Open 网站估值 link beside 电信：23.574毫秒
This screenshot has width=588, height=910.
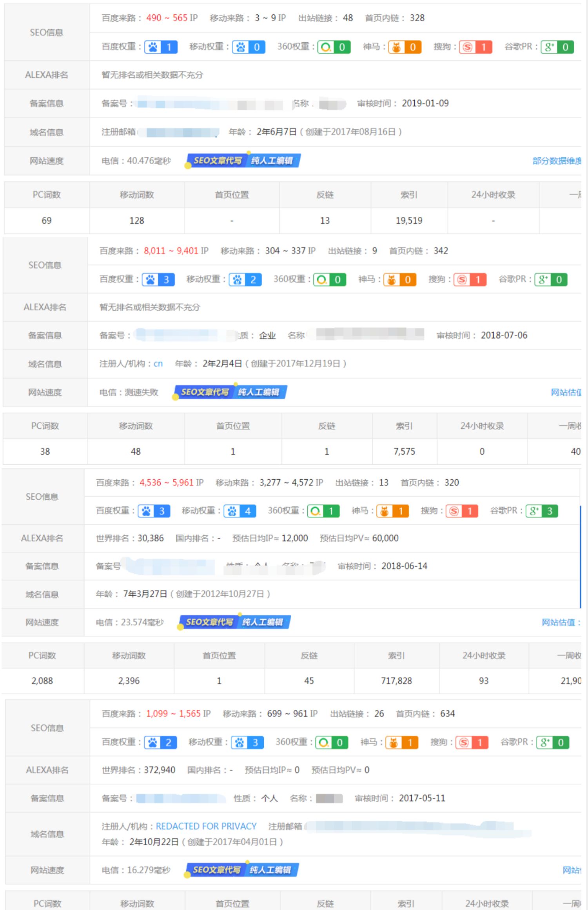point(561,622)
